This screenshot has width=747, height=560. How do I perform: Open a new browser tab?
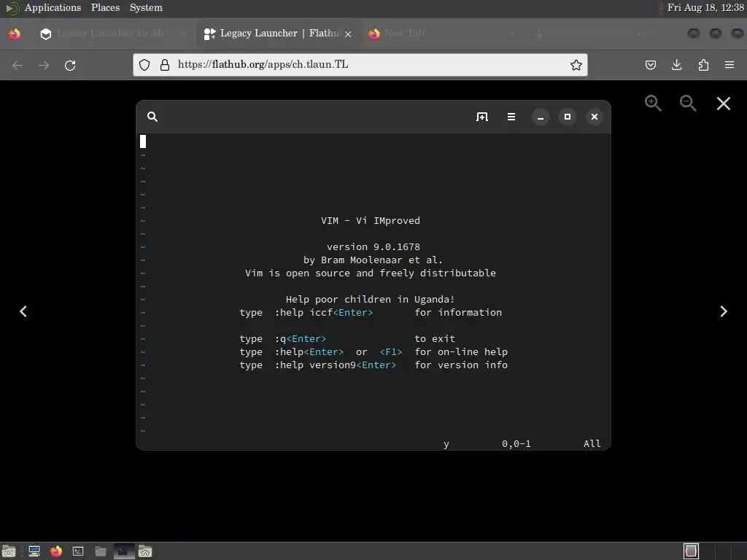click(x=539, y=34)
